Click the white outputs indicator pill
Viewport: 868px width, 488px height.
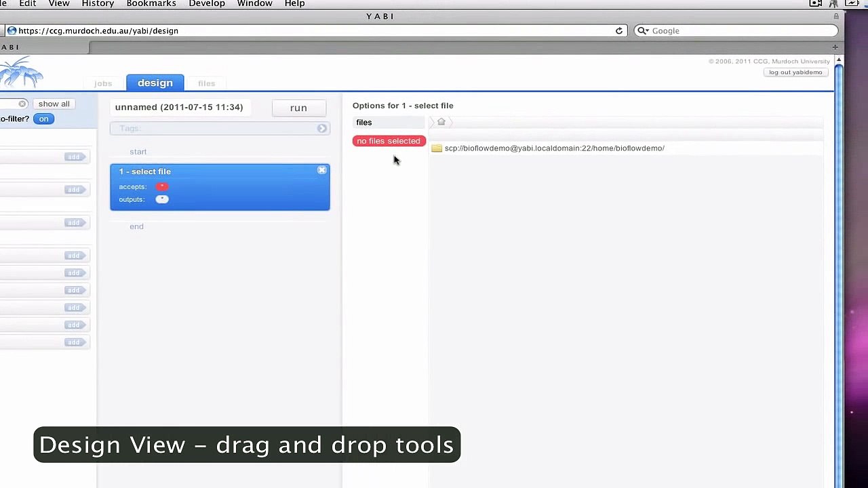click(x=162, y=199)
